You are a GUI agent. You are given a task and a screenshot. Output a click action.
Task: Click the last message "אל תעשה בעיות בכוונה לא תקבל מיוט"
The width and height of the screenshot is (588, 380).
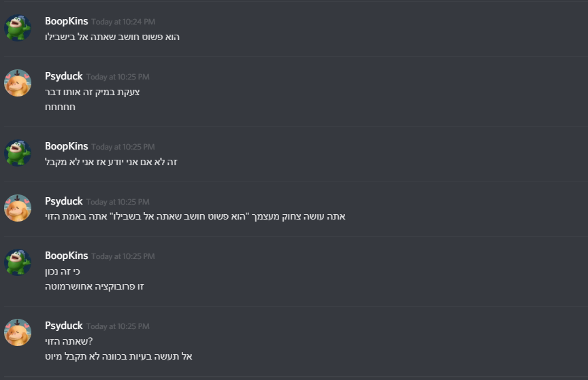pos(119,356)
